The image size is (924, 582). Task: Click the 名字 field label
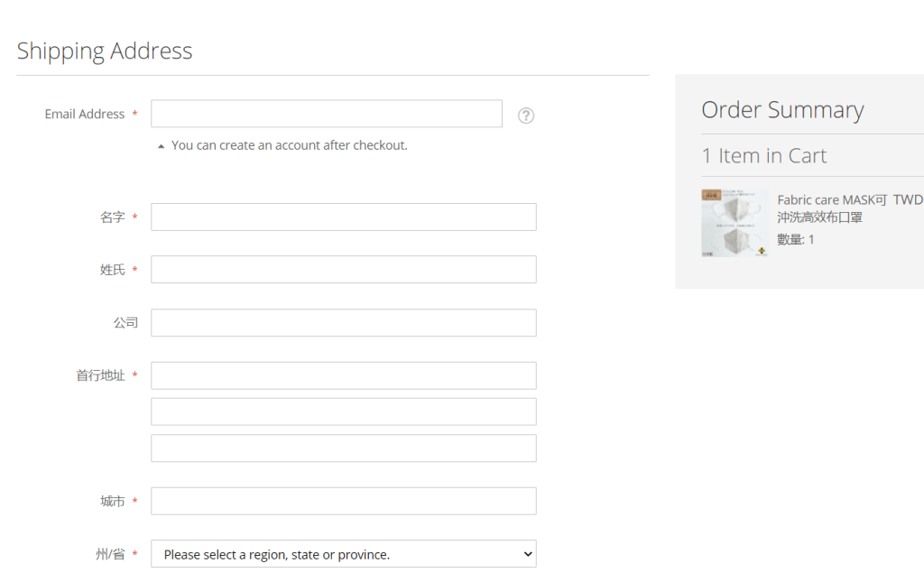point(113,217)
